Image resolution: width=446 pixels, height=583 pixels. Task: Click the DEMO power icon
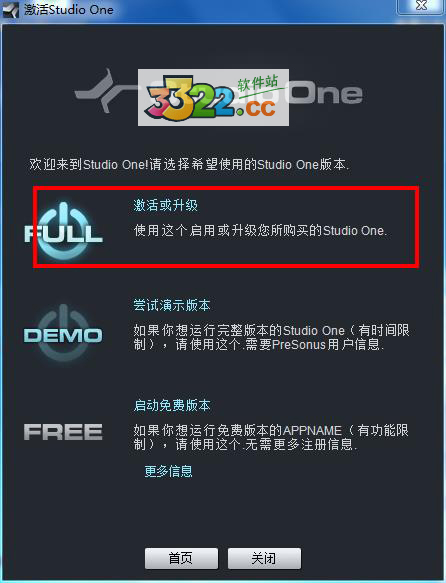63,333
